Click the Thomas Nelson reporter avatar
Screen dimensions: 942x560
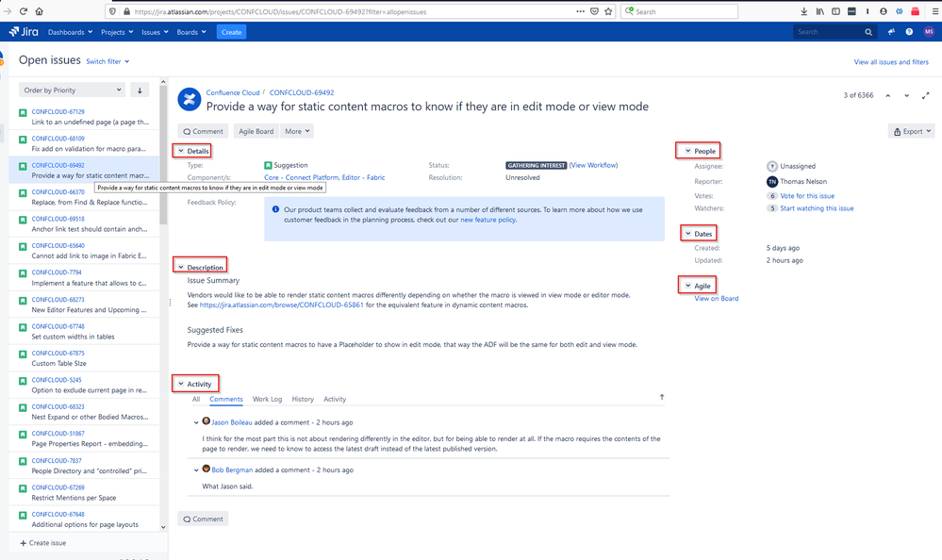click(772, 181)
